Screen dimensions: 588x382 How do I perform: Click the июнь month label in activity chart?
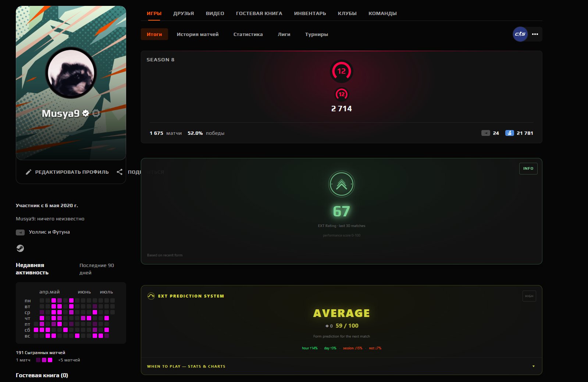pos(84,292)
